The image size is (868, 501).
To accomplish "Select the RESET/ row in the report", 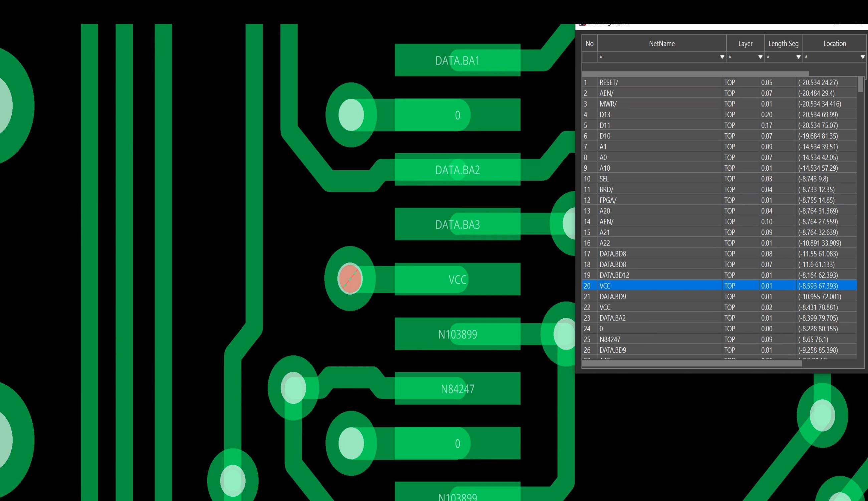I will (719, 82).
